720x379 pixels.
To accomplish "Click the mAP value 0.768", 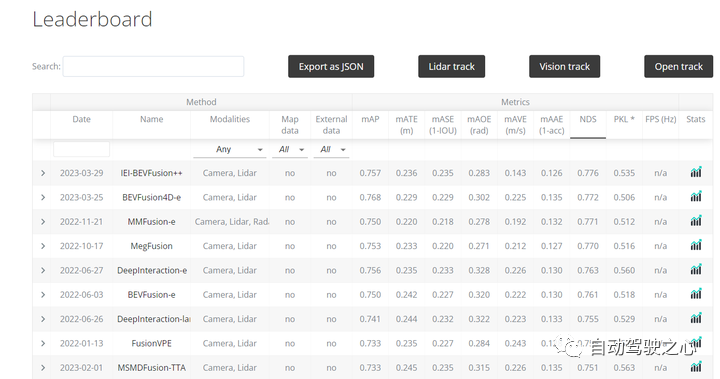I will pos(370,198).
